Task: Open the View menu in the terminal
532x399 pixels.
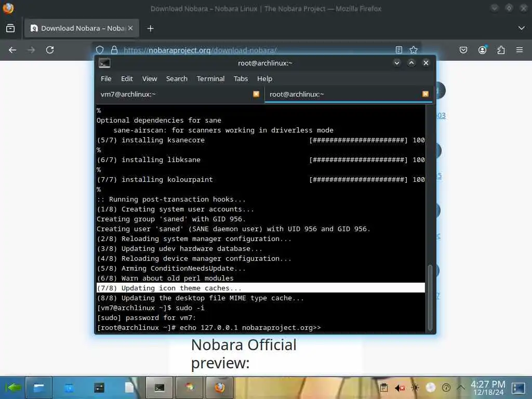Action: click(x=149, y=79)
